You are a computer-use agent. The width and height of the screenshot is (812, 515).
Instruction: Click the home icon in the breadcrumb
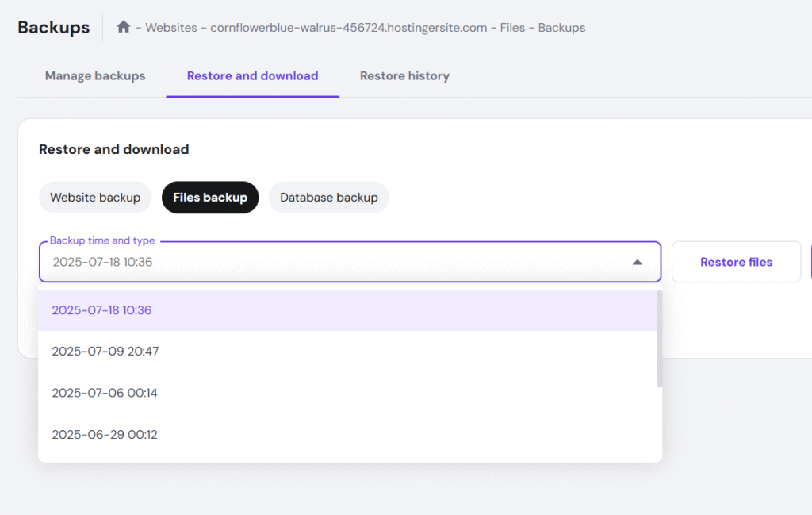[123, 27]
